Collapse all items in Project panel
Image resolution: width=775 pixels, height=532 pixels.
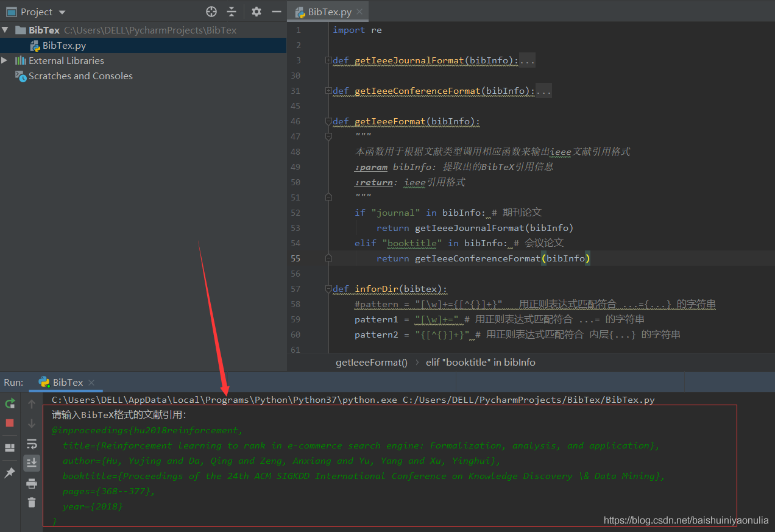coord(232,12)
